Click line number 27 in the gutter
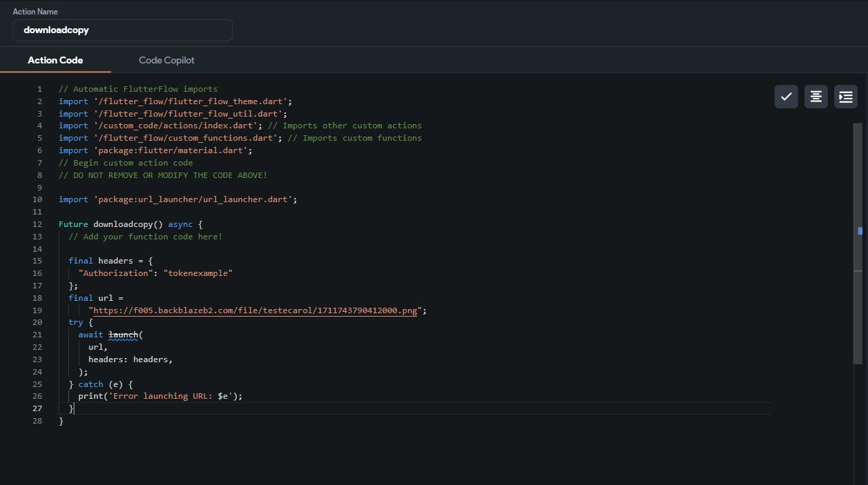Image resolution: width=868 pixels, height=485 pixels. tap(37, 408)
